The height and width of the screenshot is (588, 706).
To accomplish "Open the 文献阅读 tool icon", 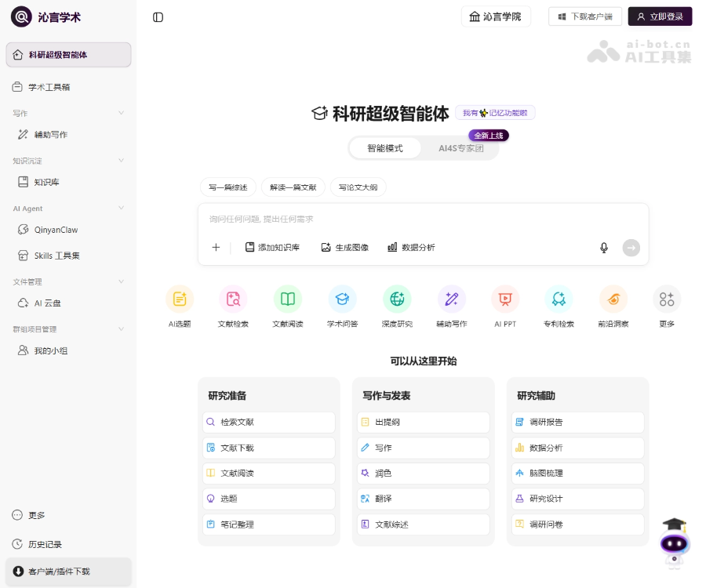I will [x=288, y=299].
